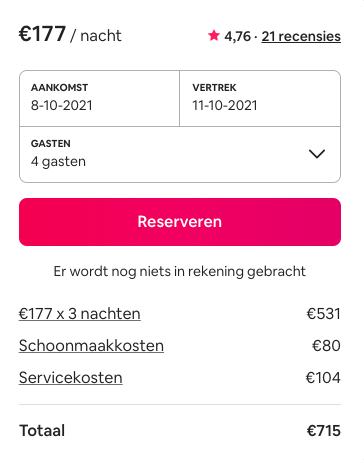364x460 pixels.
Task: Open the €177 x 3 nachten breakdown link
Action: 80,314
